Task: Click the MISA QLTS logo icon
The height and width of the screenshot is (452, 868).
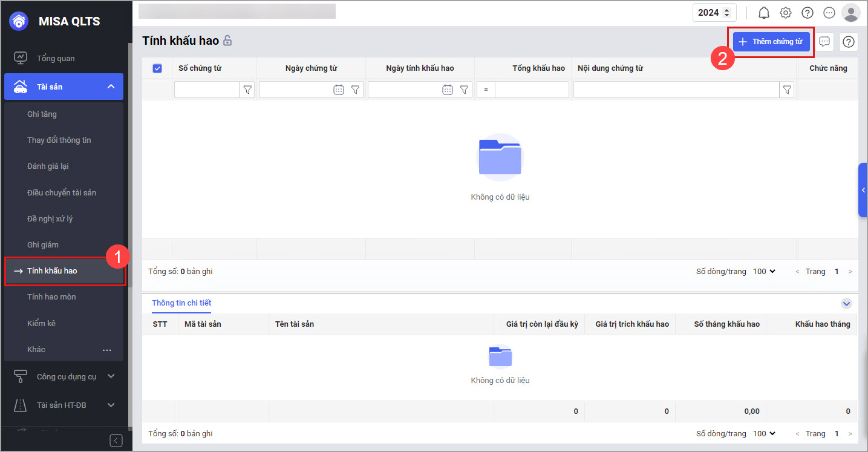Action: [19, 21]
